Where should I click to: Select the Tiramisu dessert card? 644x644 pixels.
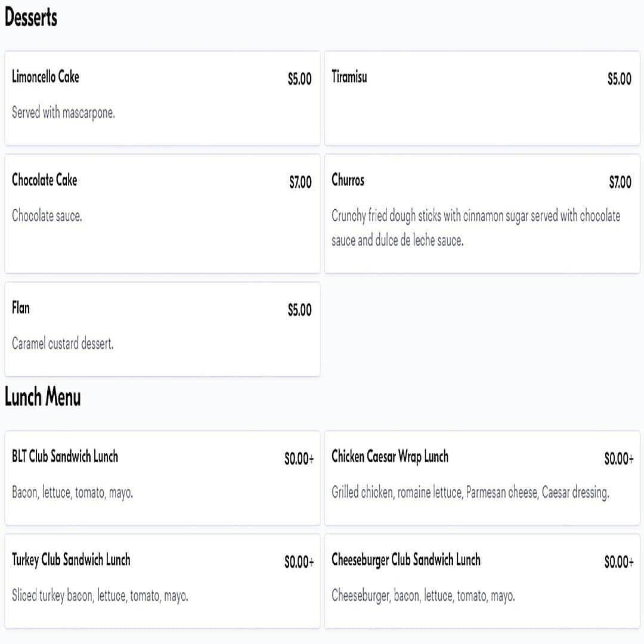click(482, 98)
